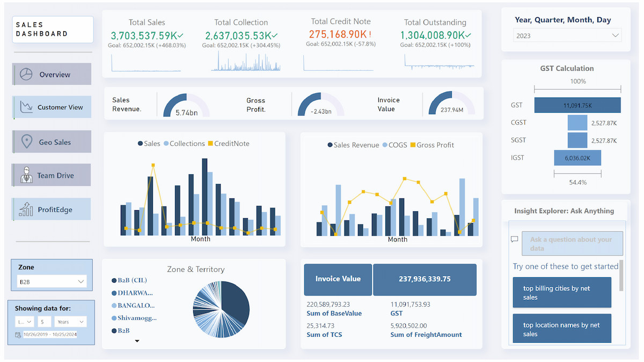Click the Insight Explorer vertical scrollbar
The height and width of the screenshot is (362, 644).
pos(621,276)
